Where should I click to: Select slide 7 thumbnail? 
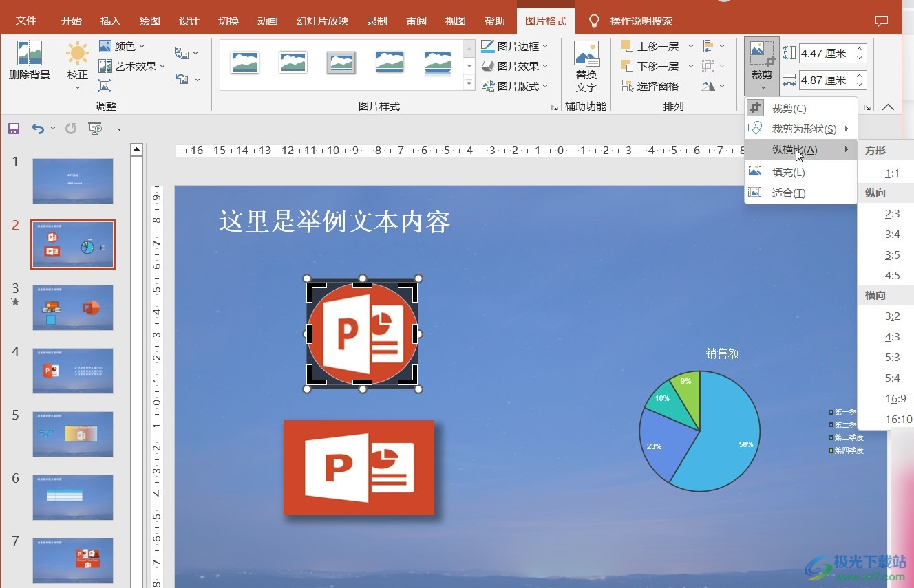click(73, 560)
